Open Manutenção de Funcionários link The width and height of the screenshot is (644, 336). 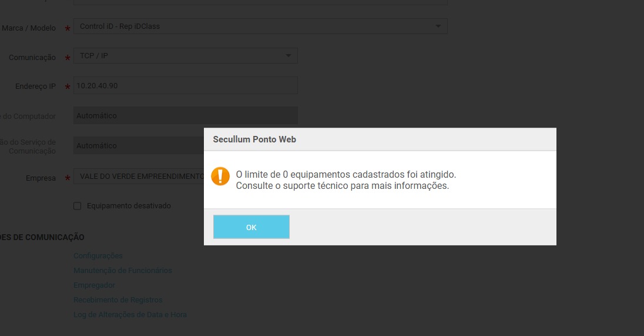[123, 271]
